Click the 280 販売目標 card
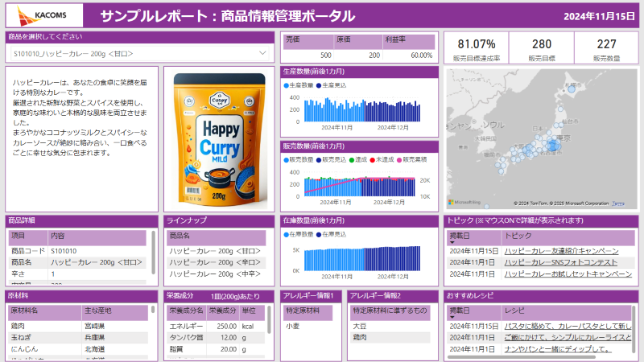The height and width of the screenshot is (362, 644). [542, 48]
